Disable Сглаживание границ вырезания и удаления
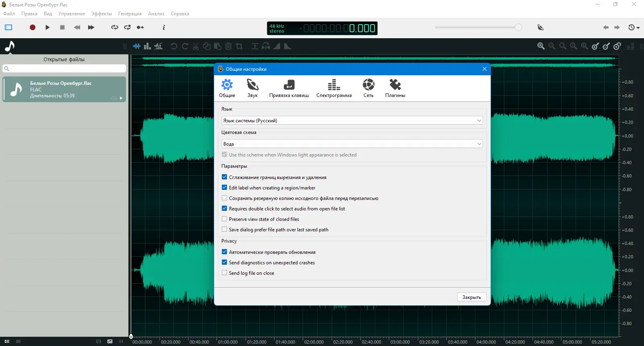This screenshot has width=644, height=346. click(x=225, y=177)
